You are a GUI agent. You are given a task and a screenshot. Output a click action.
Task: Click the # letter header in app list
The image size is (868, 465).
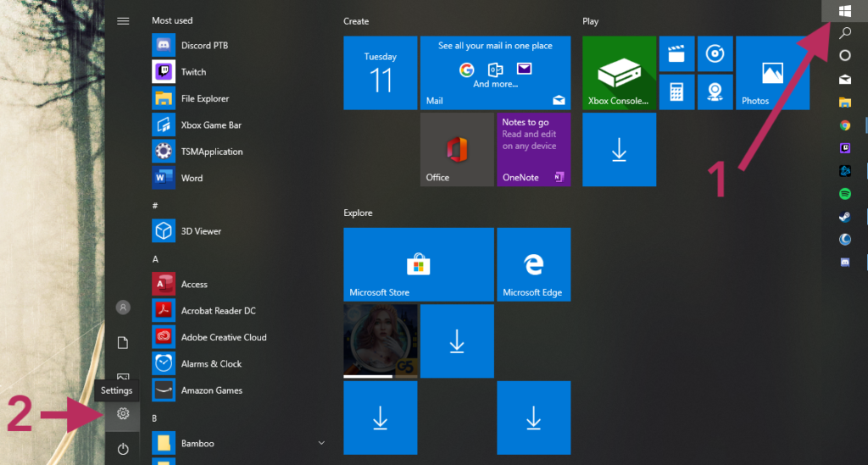click(155, 206)
